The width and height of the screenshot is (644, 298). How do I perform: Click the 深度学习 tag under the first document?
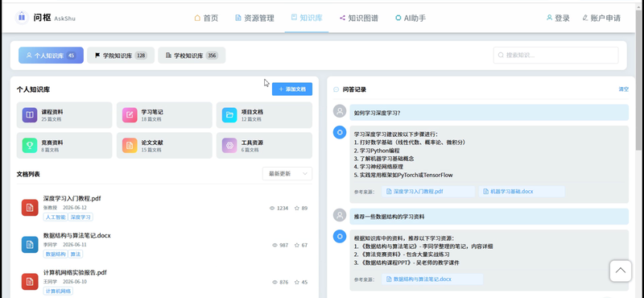point(80,217)
